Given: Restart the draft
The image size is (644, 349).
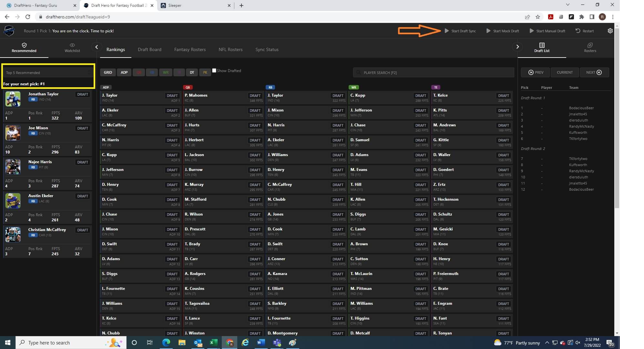Looking at the screenshot, I should tap(585, 31).
